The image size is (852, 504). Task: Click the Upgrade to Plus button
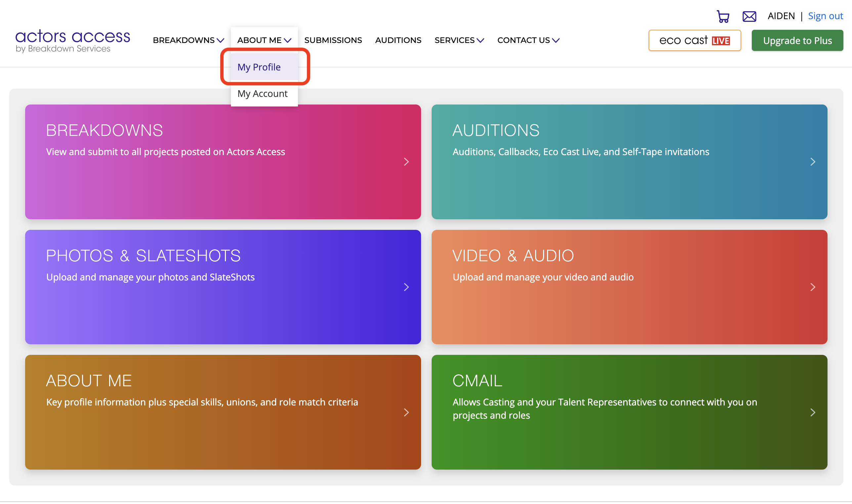[x=797, y=41]
